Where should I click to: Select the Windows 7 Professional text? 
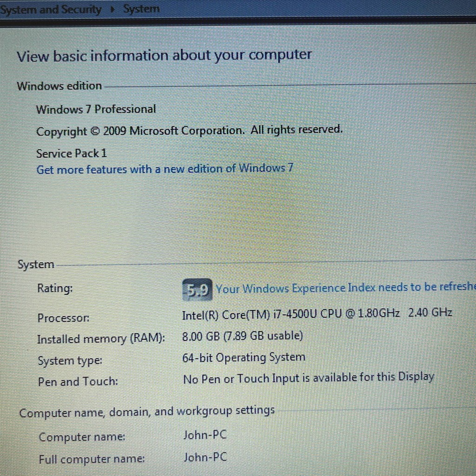pyautogui.click(x=96, y=109)
